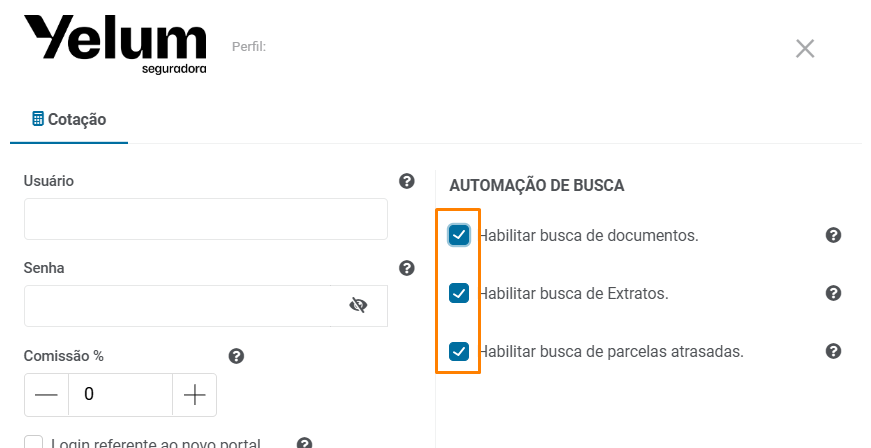
Task: Click the calculator icon on Cotação tab
Action: (x=38, y=119)
